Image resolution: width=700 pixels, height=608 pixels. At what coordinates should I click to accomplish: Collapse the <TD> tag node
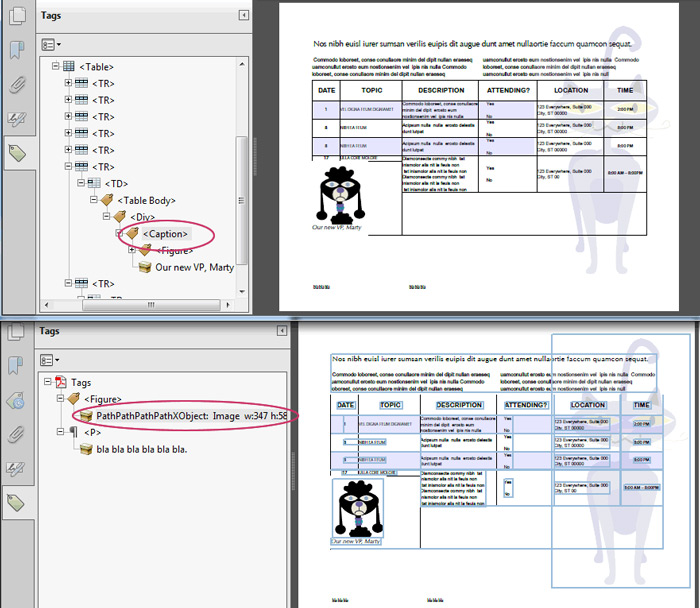pyautogui.click(x=82, y=184)
